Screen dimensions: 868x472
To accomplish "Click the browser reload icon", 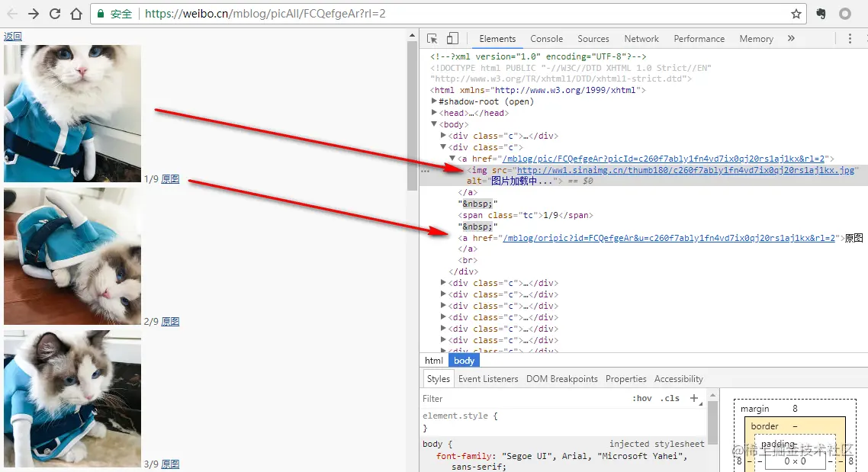I will 55,14.
